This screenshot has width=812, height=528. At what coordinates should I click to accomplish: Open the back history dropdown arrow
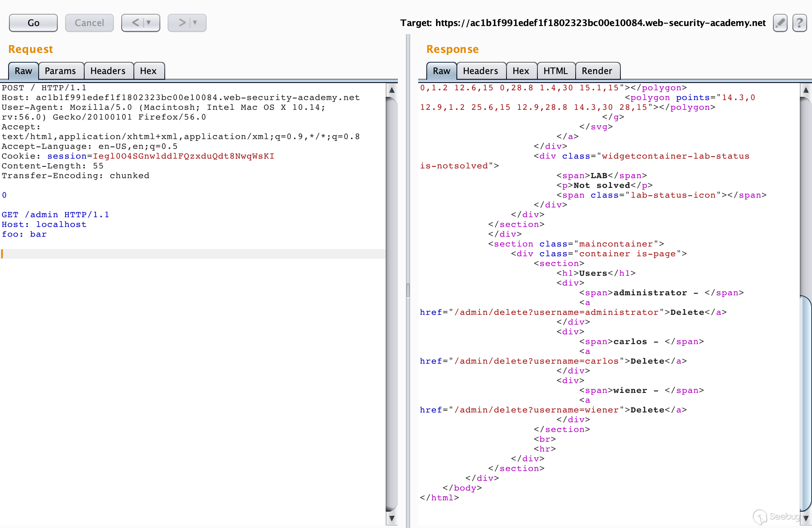pyautogui.click(x=149, y=23)
